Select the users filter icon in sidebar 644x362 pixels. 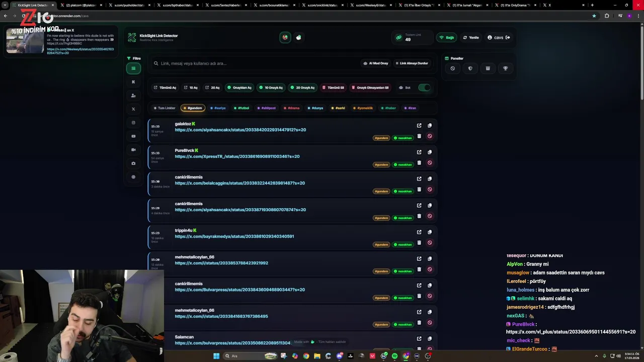(x=133, y=96)
